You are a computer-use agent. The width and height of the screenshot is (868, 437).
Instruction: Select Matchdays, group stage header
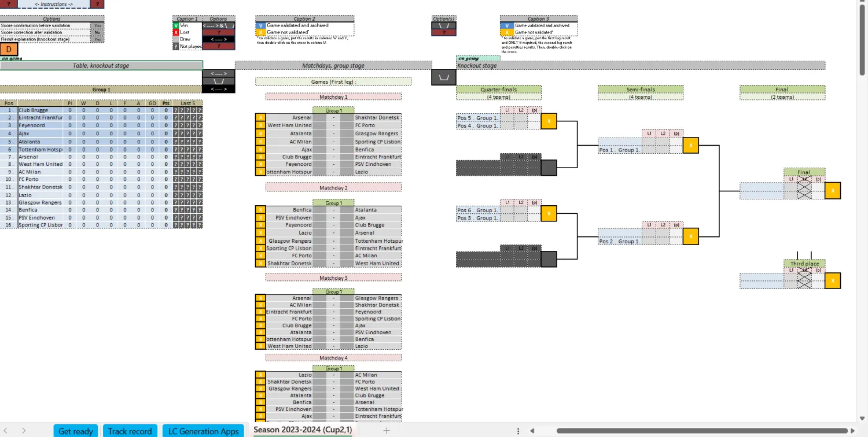point(333,65)
